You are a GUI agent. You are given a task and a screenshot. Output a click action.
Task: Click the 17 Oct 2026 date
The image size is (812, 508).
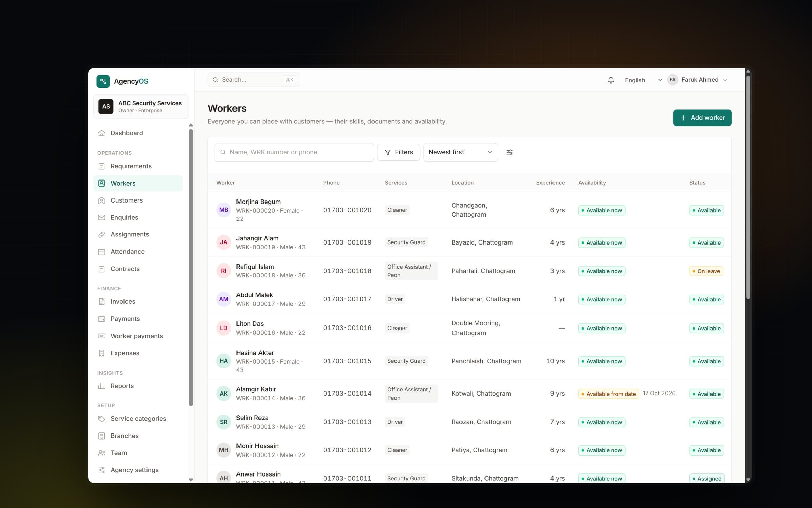coord(659,393)
